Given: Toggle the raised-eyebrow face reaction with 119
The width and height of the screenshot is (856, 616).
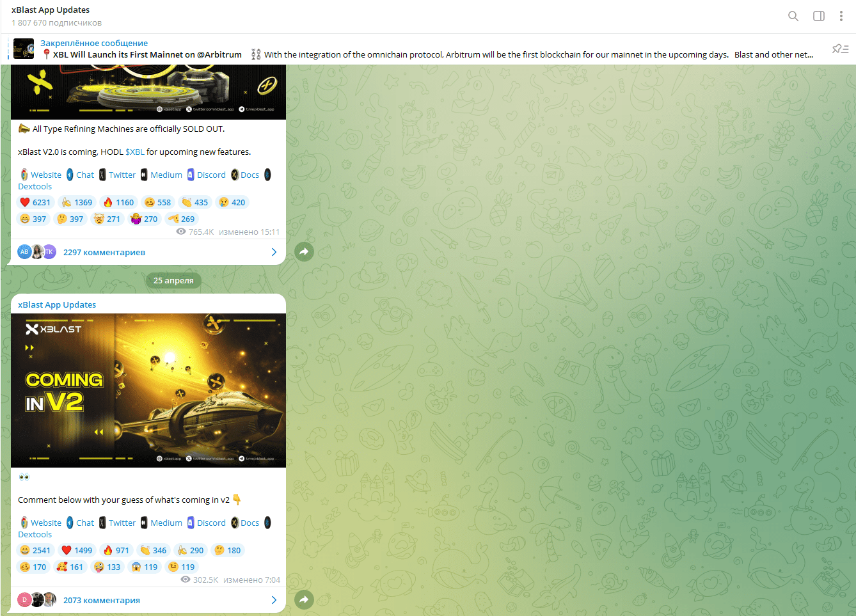Looking at the screenshot, I should point(182,567).
